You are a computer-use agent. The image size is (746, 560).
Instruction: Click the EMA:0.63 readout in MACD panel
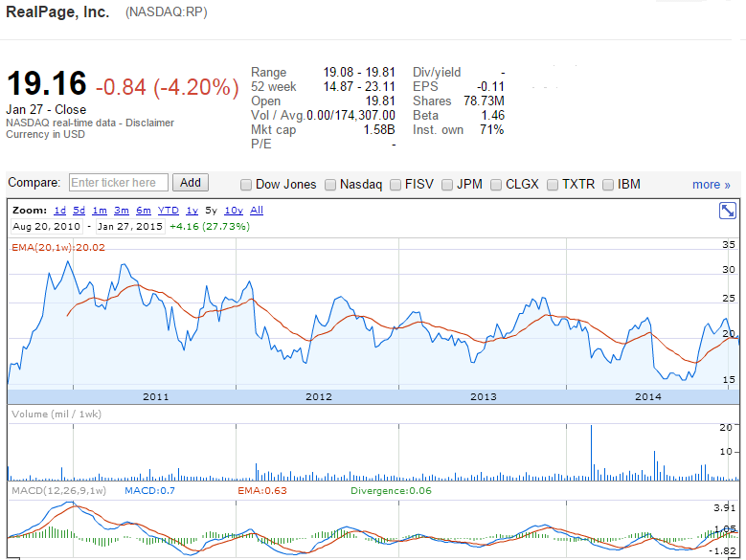point(262,490)
